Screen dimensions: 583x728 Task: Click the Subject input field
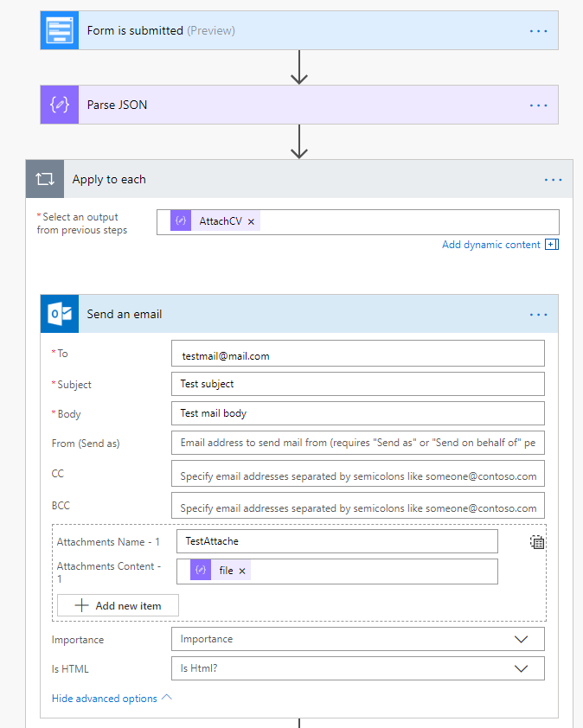357,384
